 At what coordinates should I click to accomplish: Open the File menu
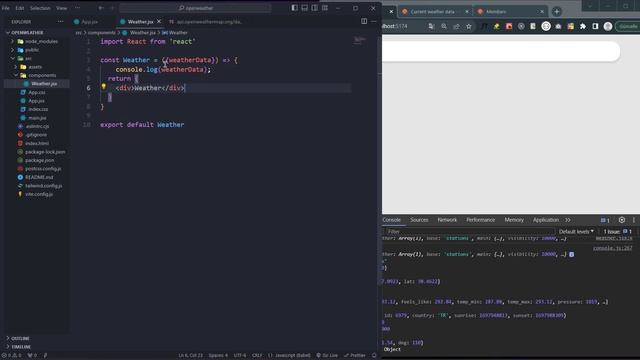tap(6, 8)
